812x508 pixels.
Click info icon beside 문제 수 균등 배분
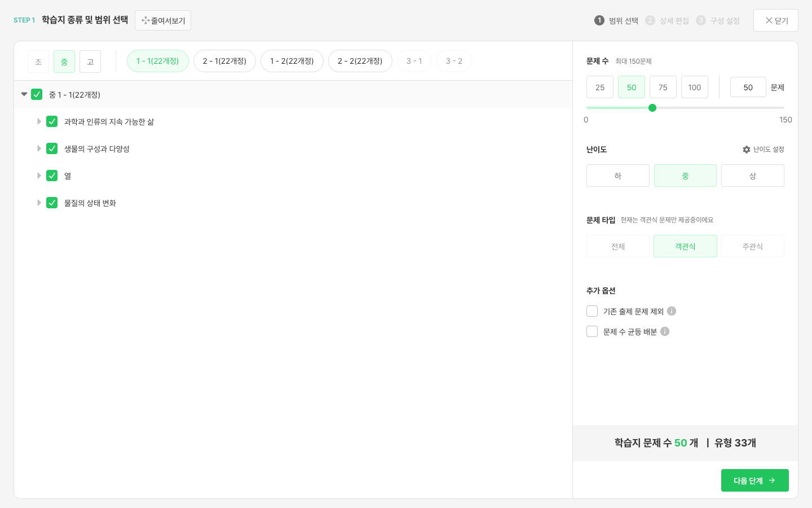665,331
